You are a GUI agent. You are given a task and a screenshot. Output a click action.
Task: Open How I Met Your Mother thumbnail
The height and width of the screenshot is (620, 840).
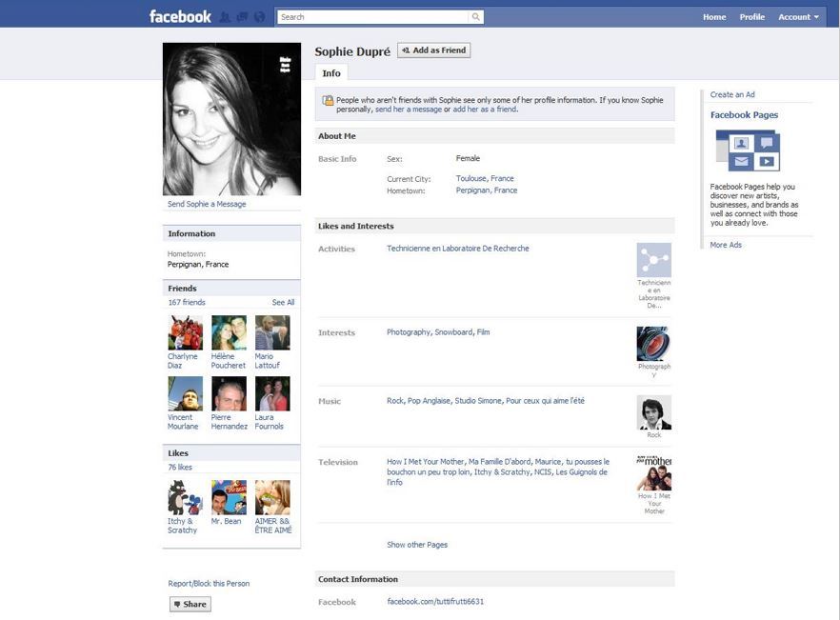pyautogui.click(x=653, y=473)
